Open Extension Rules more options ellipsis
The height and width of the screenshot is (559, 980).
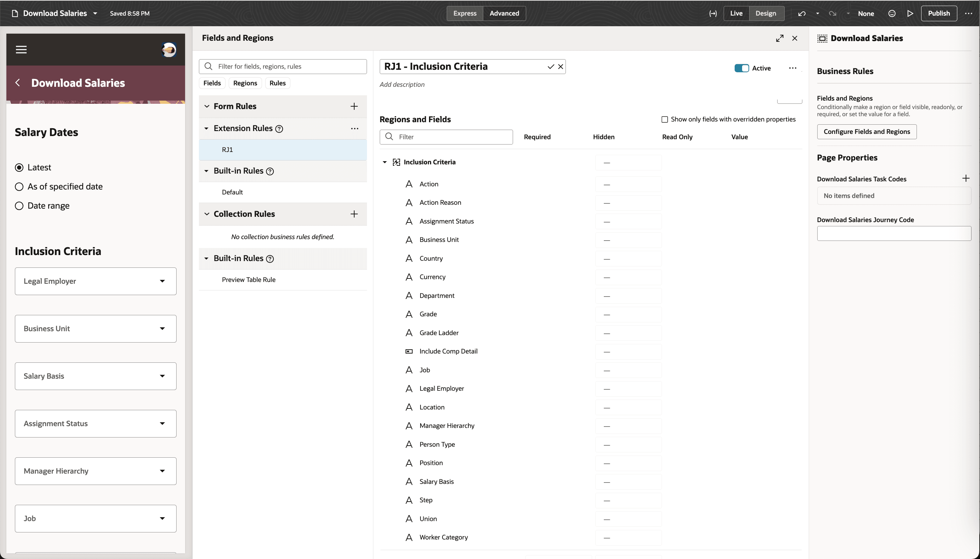pos(354,129)
